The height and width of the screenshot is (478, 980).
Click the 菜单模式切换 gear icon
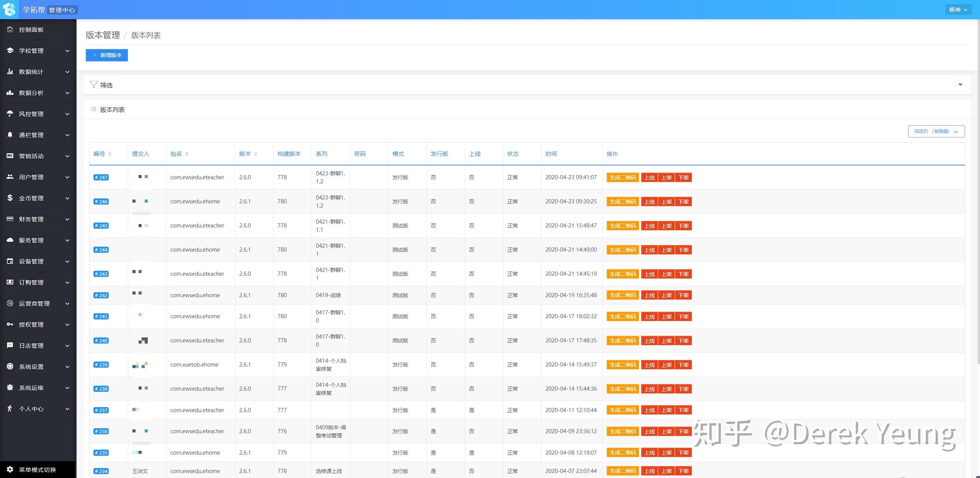click(10, 470)
